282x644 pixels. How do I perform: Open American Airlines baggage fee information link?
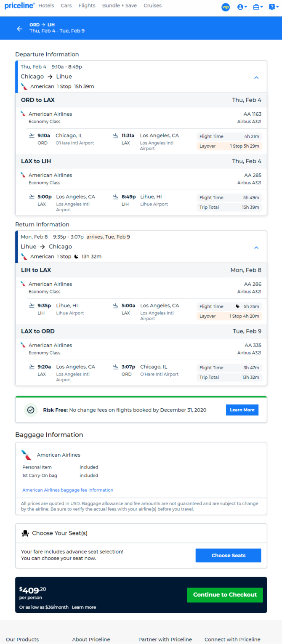68,490
